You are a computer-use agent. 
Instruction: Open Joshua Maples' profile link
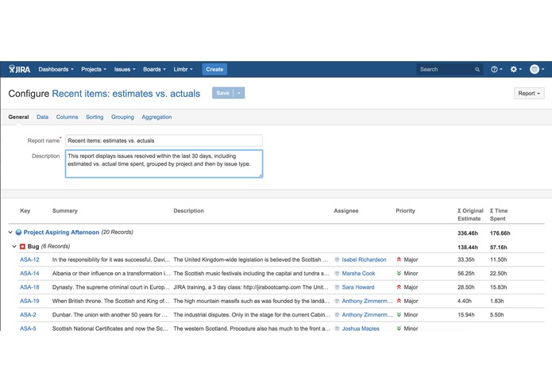point(361,329)
